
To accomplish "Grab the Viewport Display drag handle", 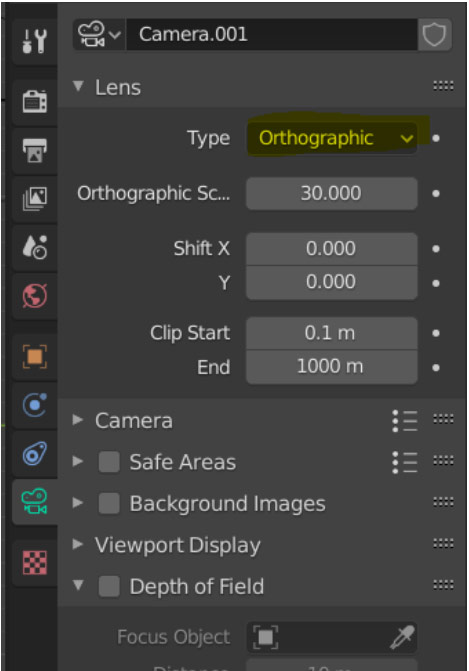I will pyautogui.click(x=443, y=543).
